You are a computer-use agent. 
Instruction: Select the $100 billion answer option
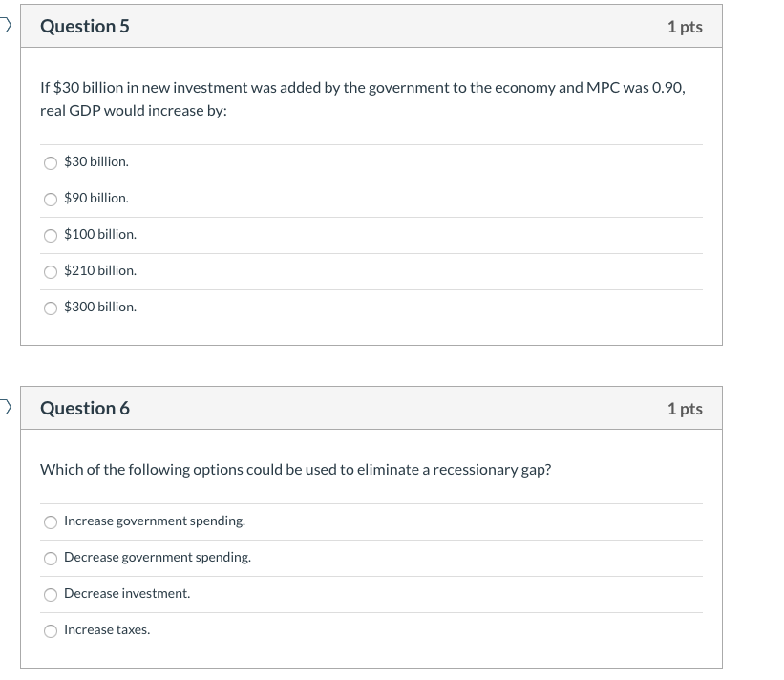coord(51,235)
